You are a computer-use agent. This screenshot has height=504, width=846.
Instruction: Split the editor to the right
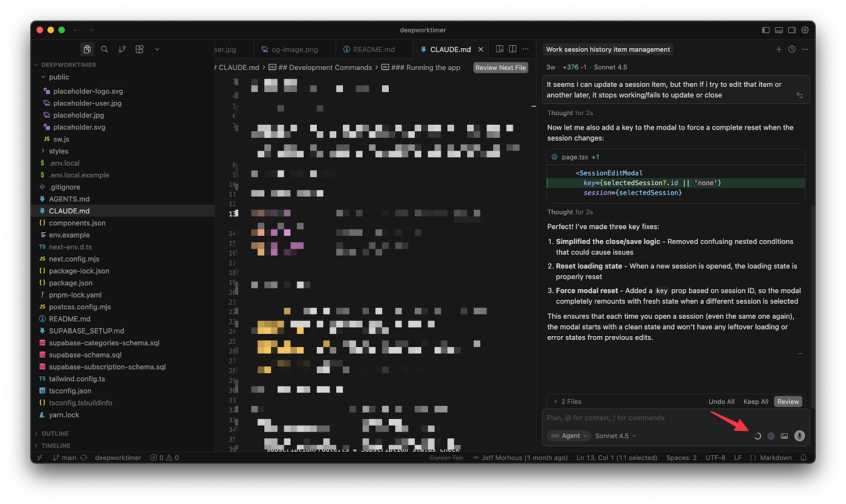(512, 49)
